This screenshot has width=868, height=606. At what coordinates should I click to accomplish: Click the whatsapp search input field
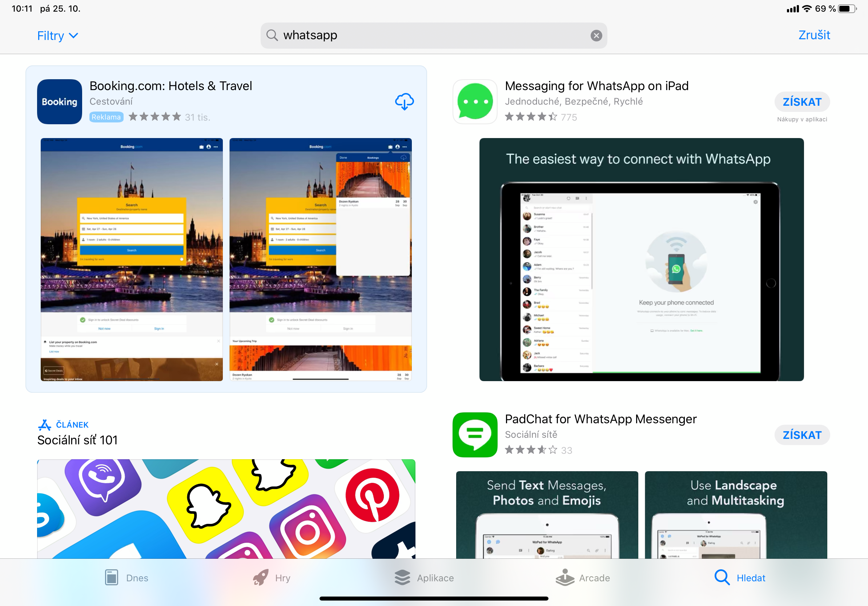[431, 35]
